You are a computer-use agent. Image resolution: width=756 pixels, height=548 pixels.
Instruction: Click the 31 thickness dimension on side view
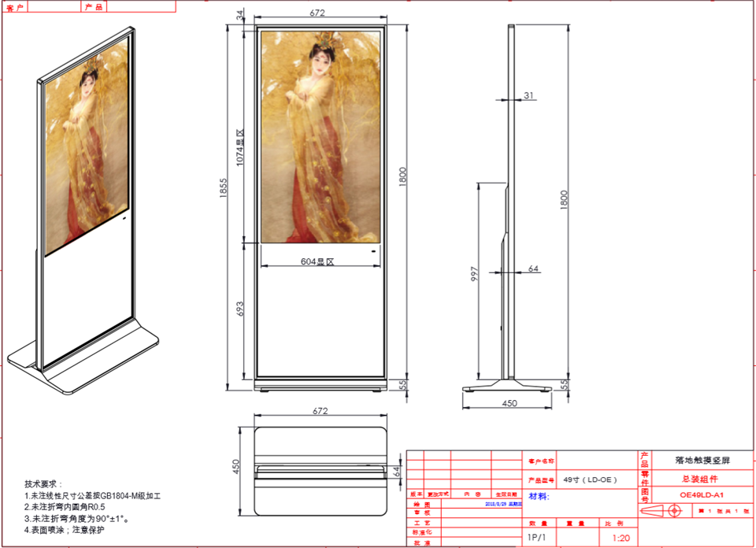pos(529,95)
